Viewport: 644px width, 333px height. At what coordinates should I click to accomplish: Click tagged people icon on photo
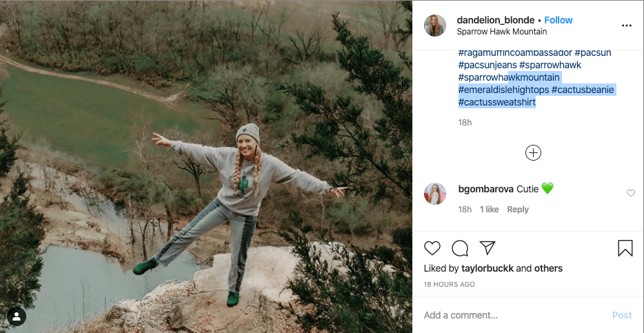[16, 316]
